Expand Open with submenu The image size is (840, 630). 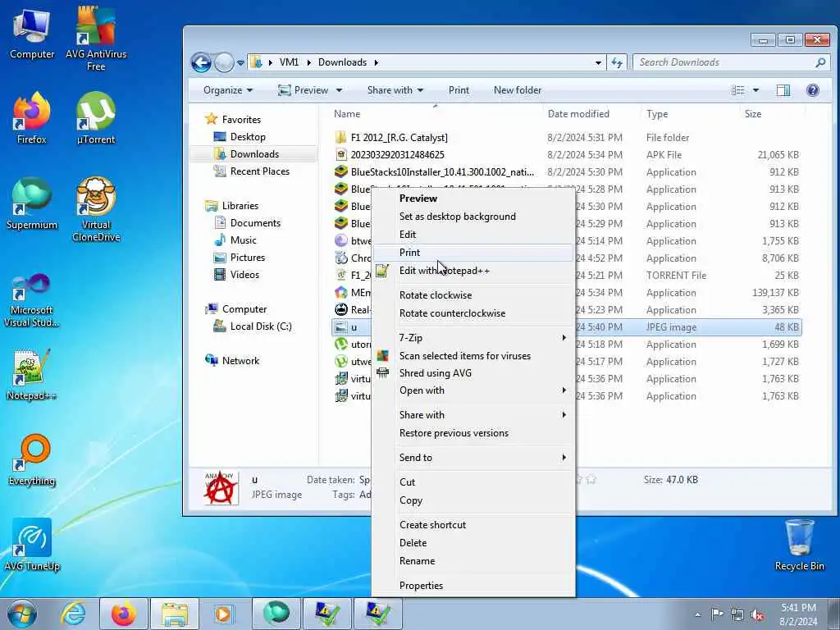pos(473,390)
